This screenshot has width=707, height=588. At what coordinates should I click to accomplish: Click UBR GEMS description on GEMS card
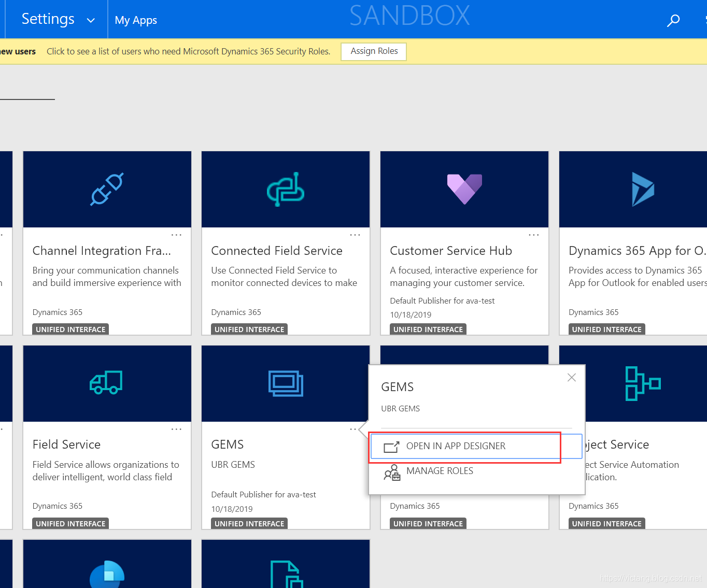pyautogui.click(x=233, y=465)
